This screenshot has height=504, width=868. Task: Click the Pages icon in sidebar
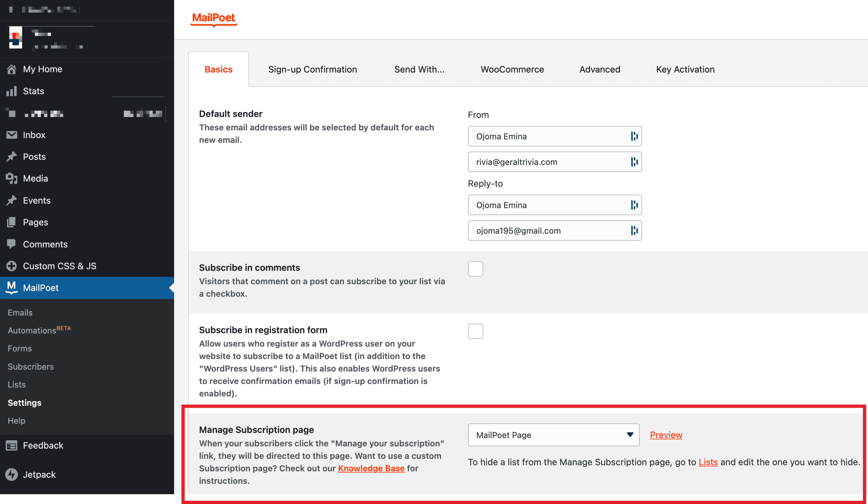point(12,222)
